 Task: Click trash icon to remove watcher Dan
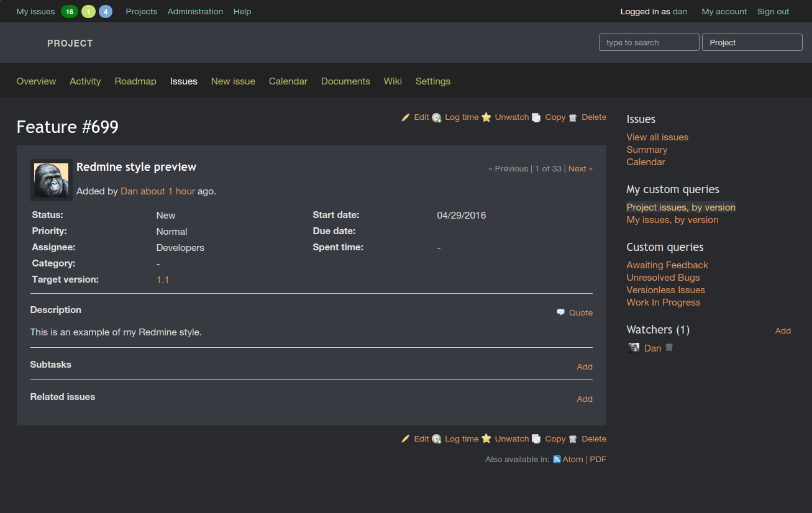pos(668,347)
